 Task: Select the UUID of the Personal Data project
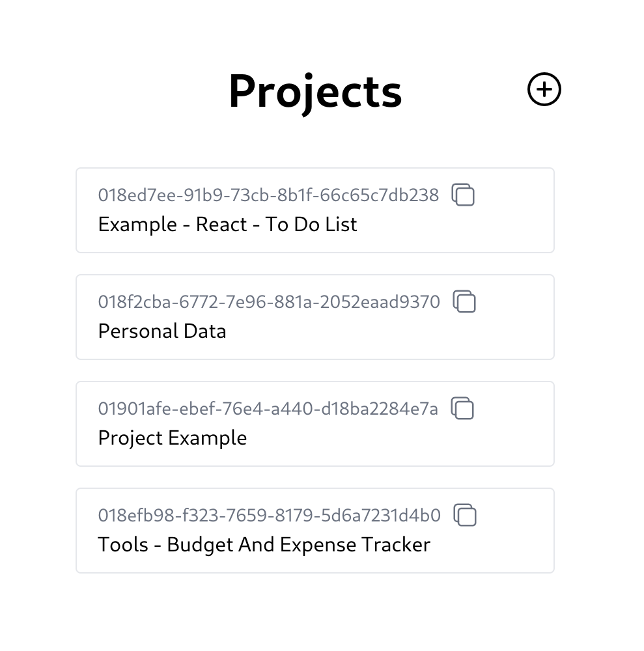(x=269, y=301)
